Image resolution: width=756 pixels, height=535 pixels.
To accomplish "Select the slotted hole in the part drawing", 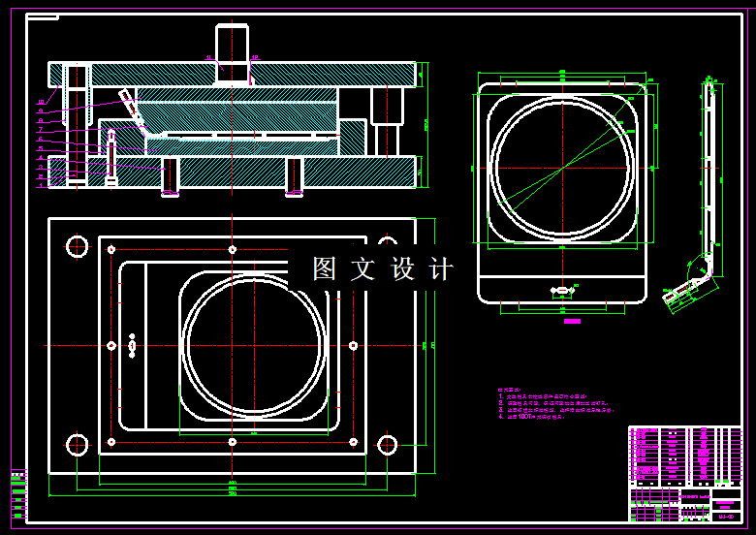I will pos(563,290).
